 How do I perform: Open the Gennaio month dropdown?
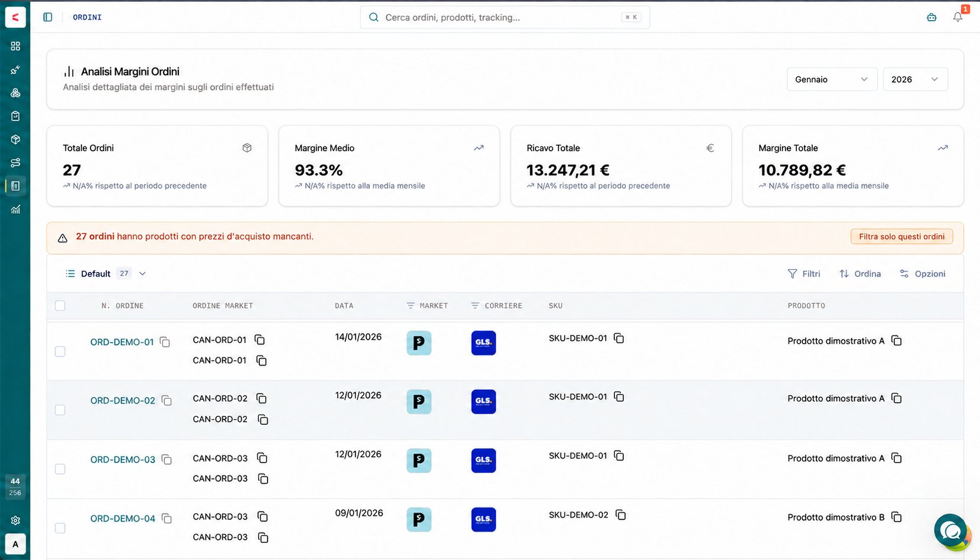831,79
